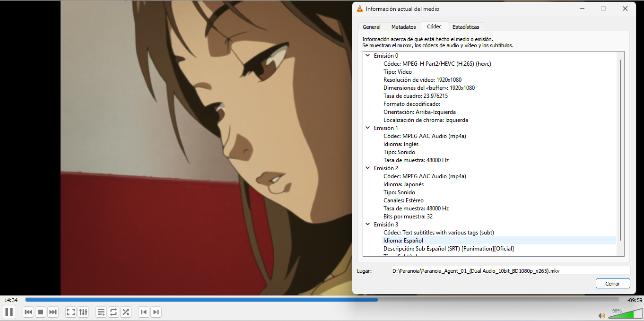Open the extended settings equalizer sliders icon
644x321 pixels.
pyautogui.click(x=83, y=312)
